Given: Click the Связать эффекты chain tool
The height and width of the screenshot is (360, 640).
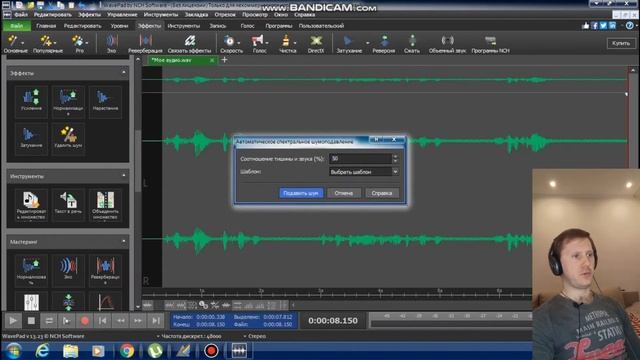Looking at the screenshot, I should [189, 44].
